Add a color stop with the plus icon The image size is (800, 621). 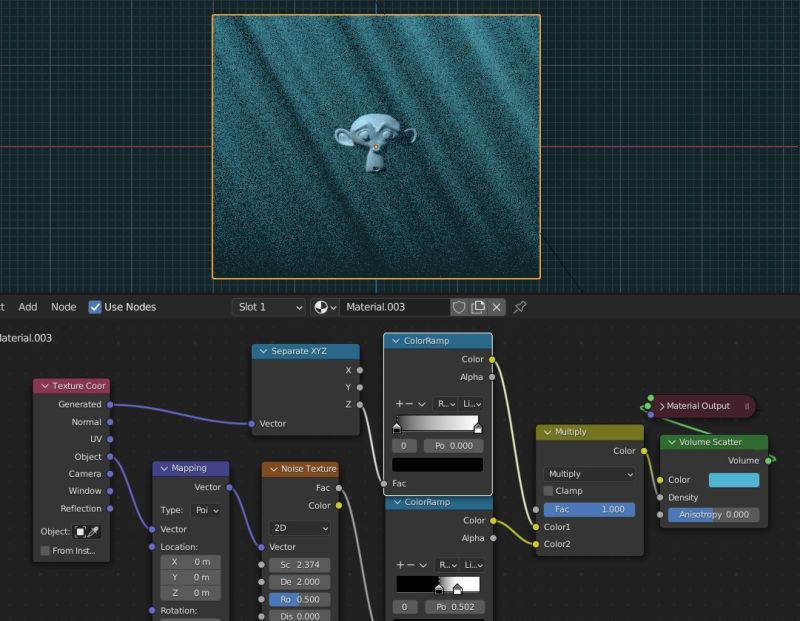point(400,404)
